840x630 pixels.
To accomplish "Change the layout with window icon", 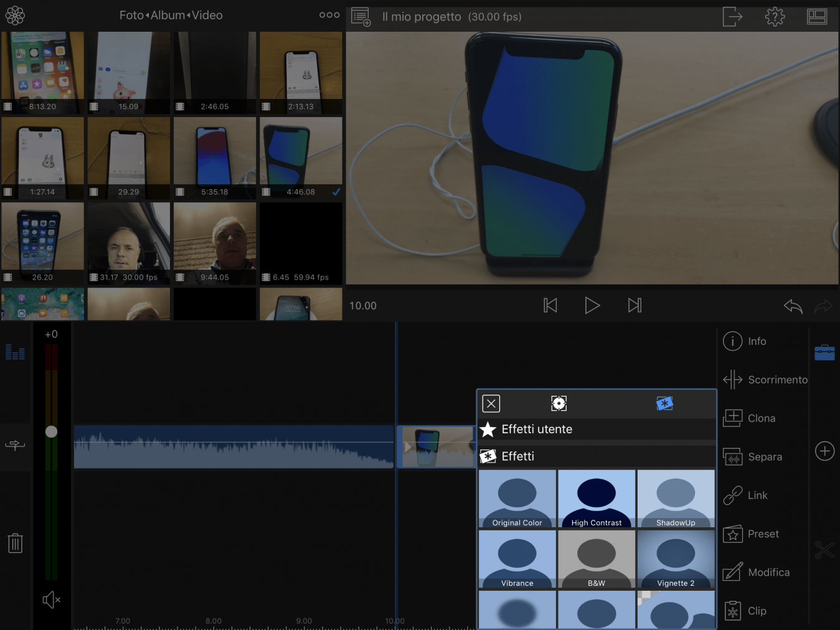I will coord(817,16).
